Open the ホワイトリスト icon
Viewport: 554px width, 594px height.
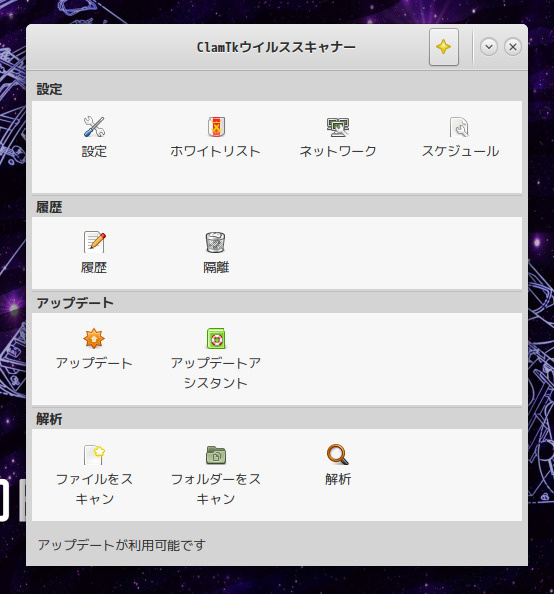point(216,127)
